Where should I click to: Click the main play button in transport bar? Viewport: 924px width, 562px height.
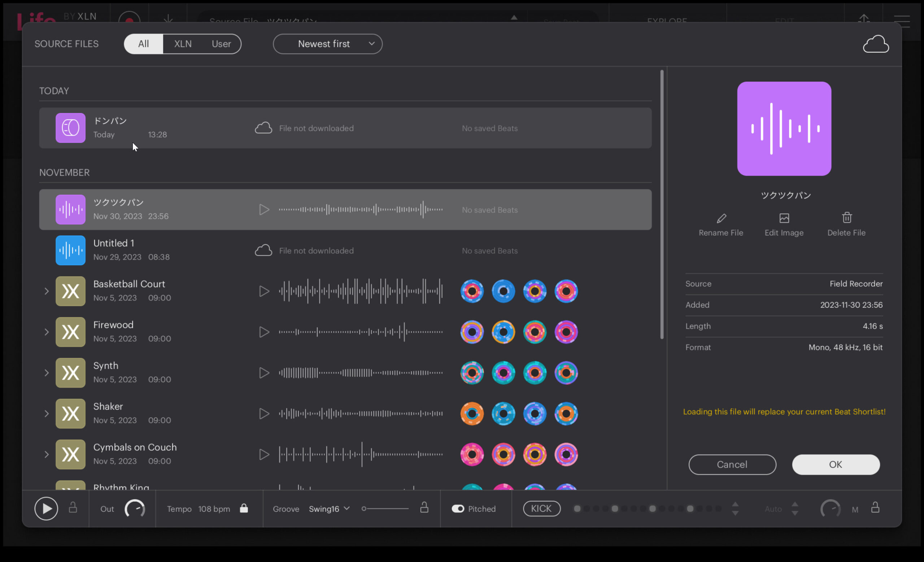pyautogui.click(x=46, y=509)
